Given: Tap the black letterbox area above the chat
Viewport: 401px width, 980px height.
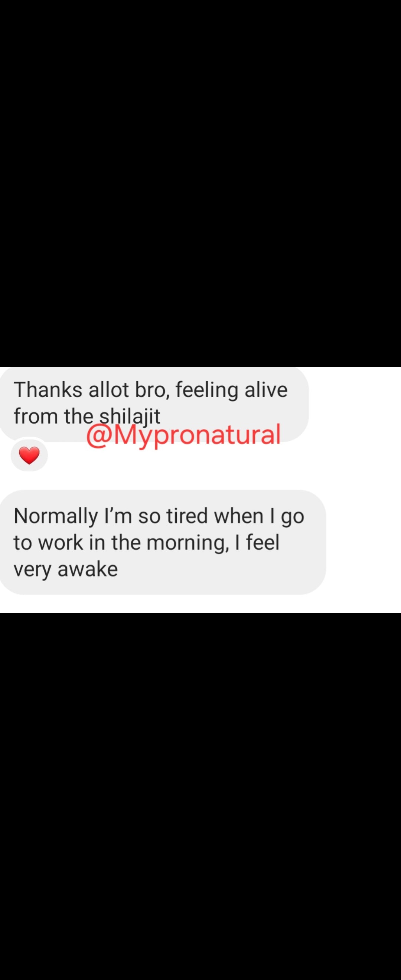Looking at the screenshot, I should (200, 183).
